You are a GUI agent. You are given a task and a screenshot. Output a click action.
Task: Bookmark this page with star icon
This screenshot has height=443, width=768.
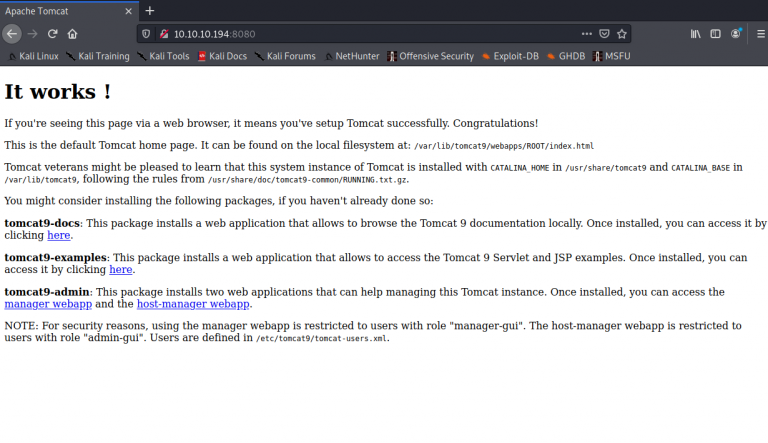[x=622, y=34]
